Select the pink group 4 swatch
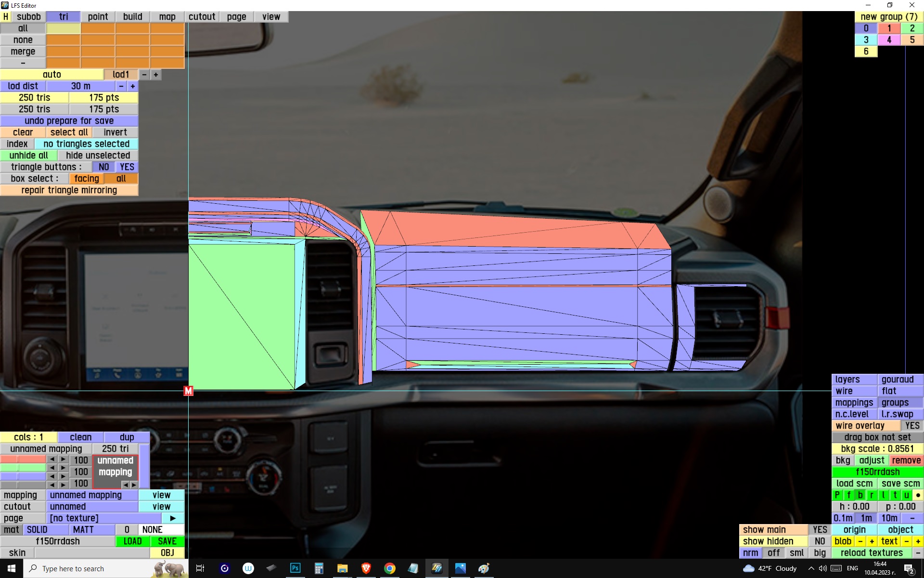This screenshot has width=924, height=578. pos(889,40)
